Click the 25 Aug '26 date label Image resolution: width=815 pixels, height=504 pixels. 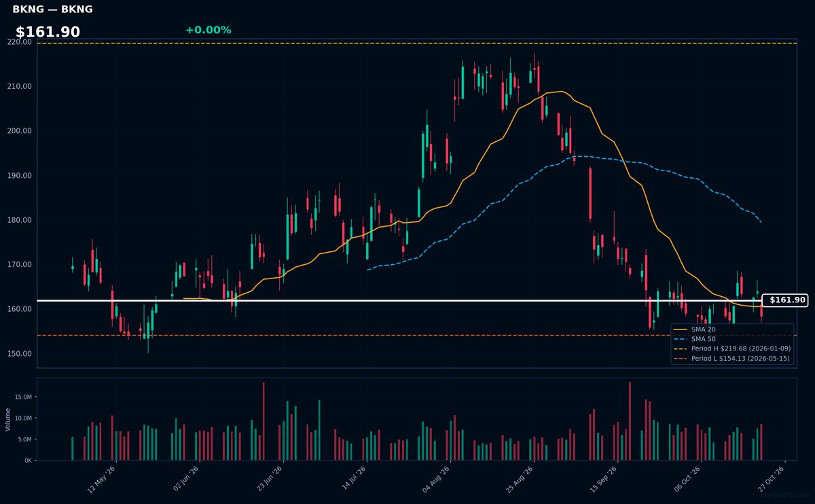tap(520, 479)
